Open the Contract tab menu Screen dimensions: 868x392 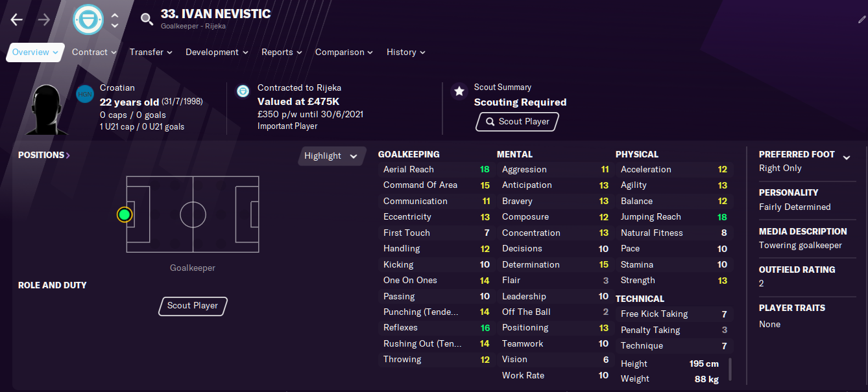(x=94, y=52)
